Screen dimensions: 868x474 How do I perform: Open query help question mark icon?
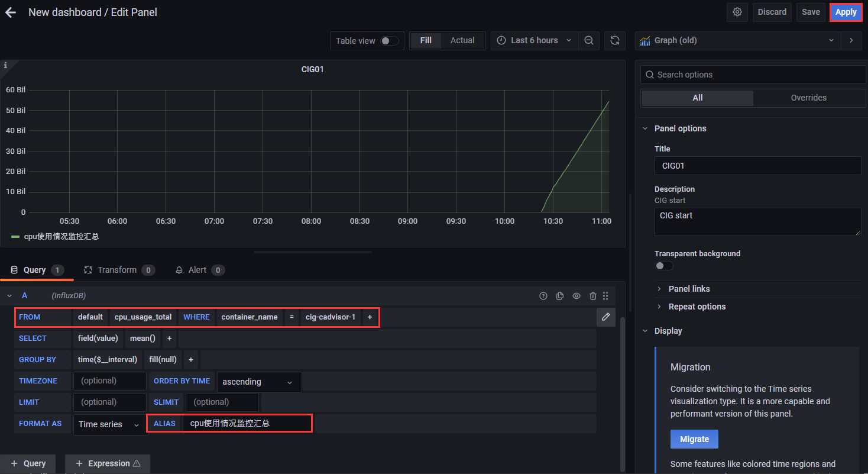pos(543,296)
